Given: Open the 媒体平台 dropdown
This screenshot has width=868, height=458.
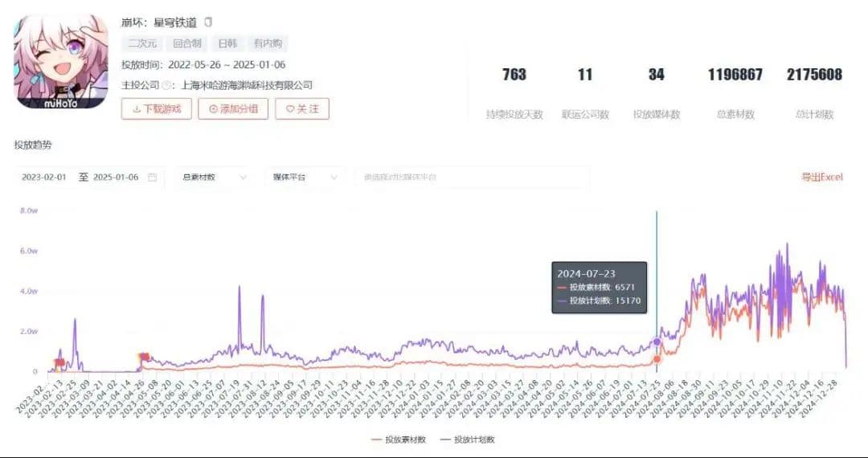Looking at the screenshot, I should tap(304, 177).
